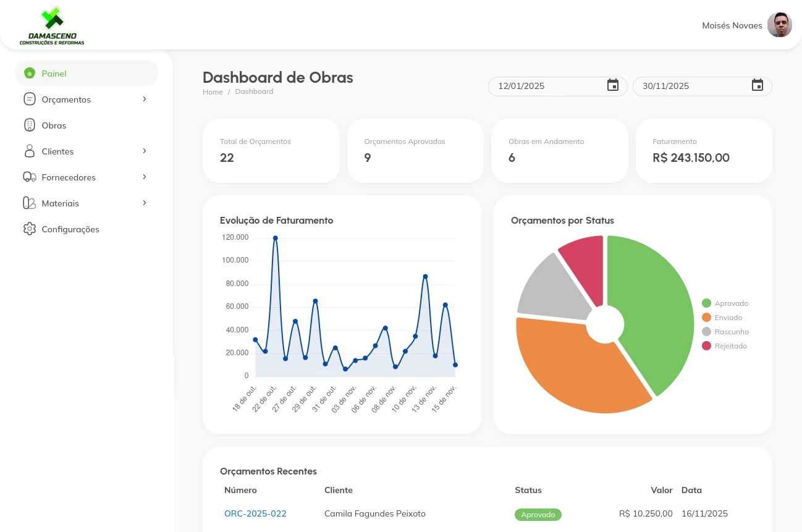802x532 pixels.
Task: Click the Configurações gear icon
Action: [x=30, y=229]
